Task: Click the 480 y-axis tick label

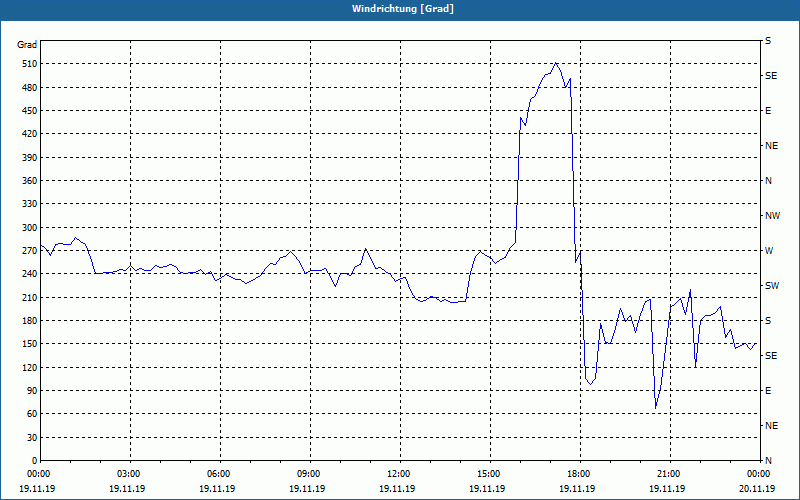Action: coord(29,88)
